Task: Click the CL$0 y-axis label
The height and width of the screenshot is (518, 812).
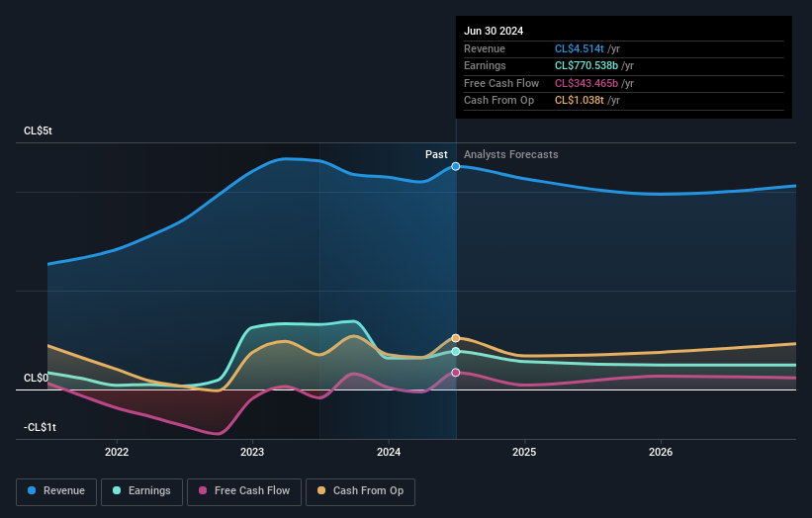Action: [x=36, y=378]
